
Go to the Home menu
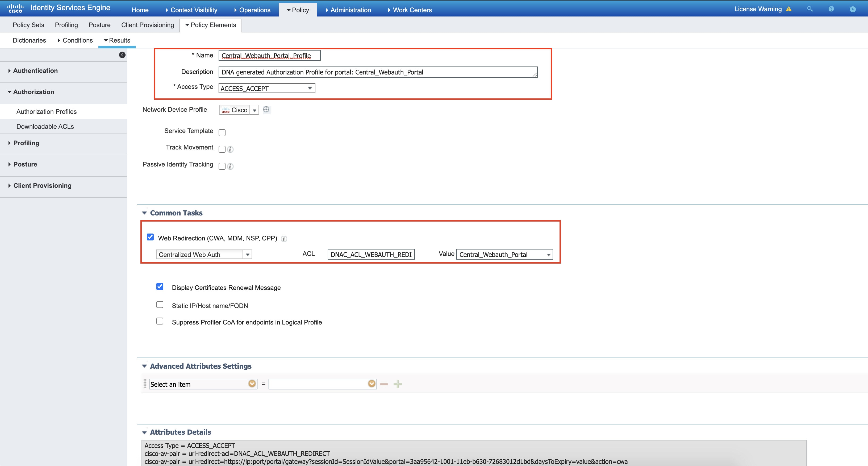(x=140, y=10)
